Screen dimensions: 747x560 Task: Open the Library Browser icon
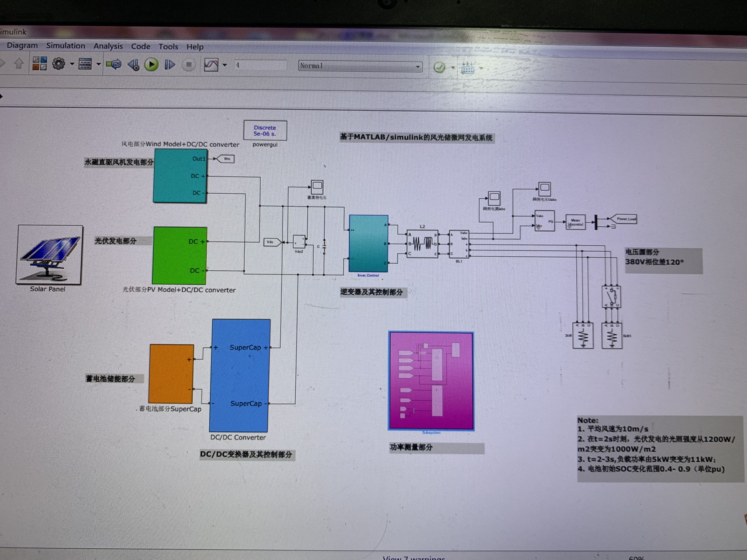coord(39,63)
